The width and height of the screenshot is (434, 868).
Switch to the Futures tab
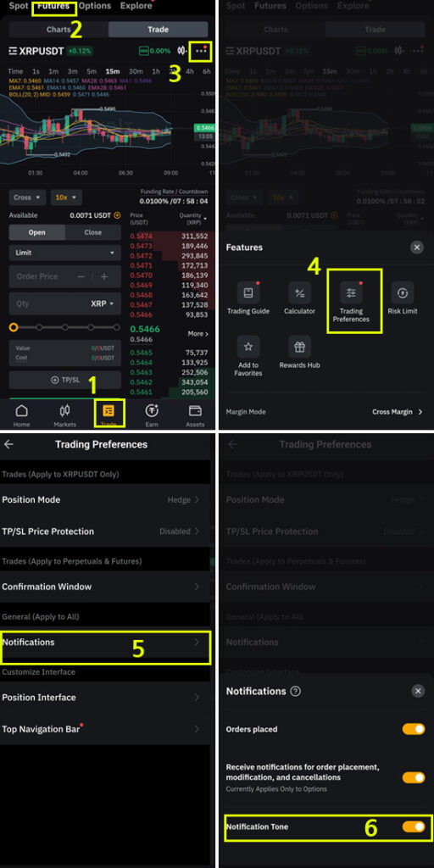pos(53,7)
